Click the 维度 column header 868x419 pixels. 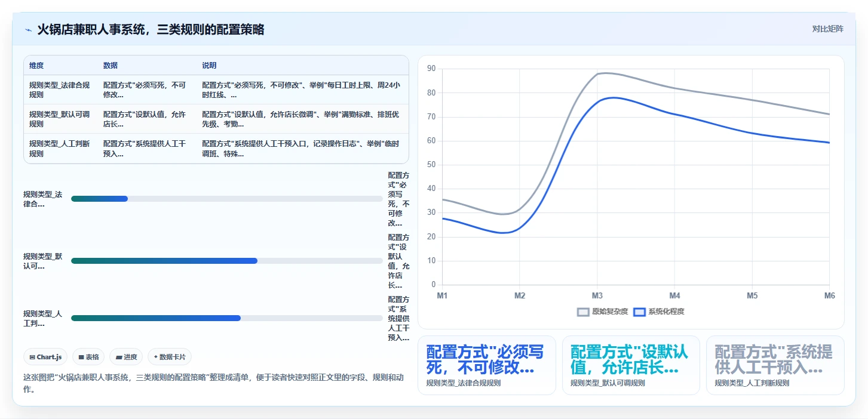[x=36, y=65]
